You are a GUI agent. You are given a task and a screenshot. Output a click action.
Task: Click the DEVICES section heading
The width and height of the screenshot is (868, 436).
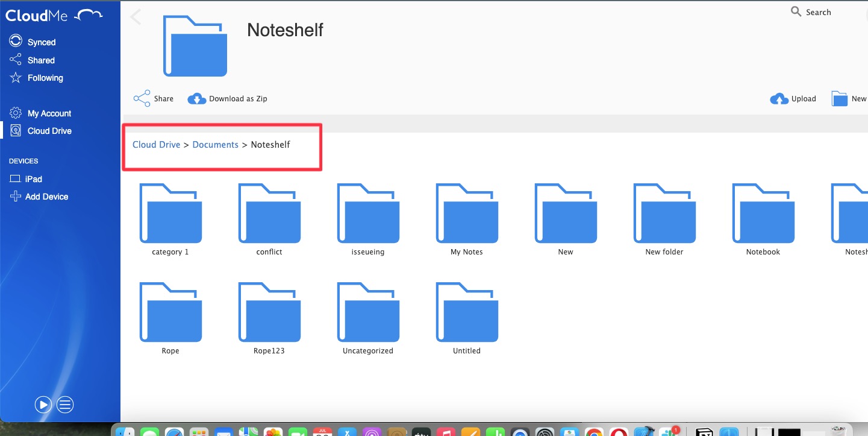[x=23, y=161]
